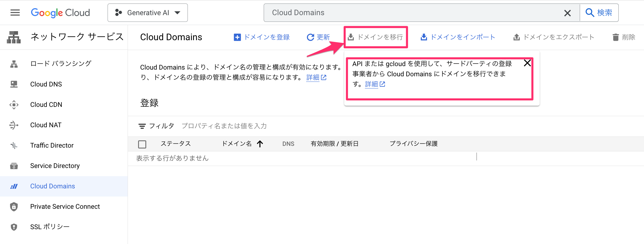
Task: Open ロード バランシング in the sidebar
Action: pyautogui.click(x=61, y=63)
